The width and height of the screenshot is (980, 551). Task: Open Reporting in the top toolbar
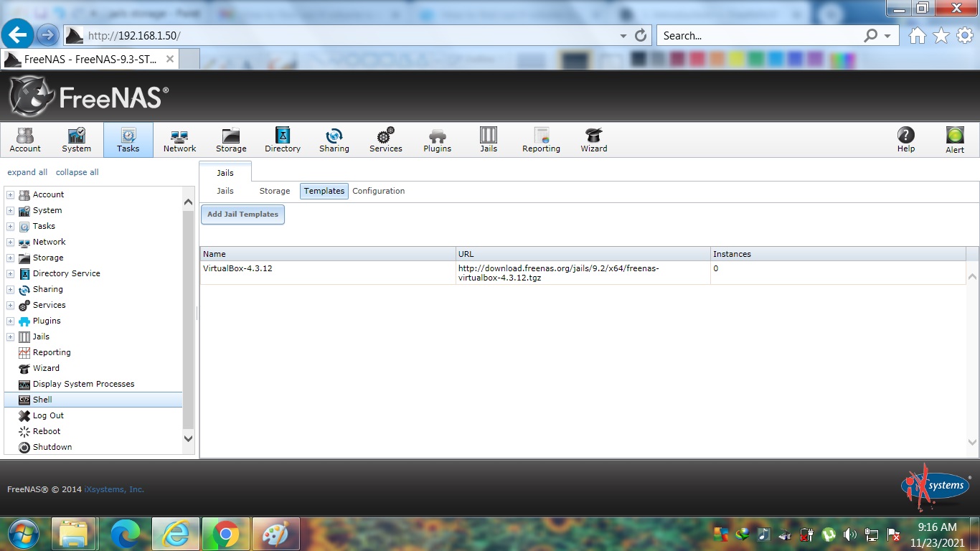coord(541,140)
